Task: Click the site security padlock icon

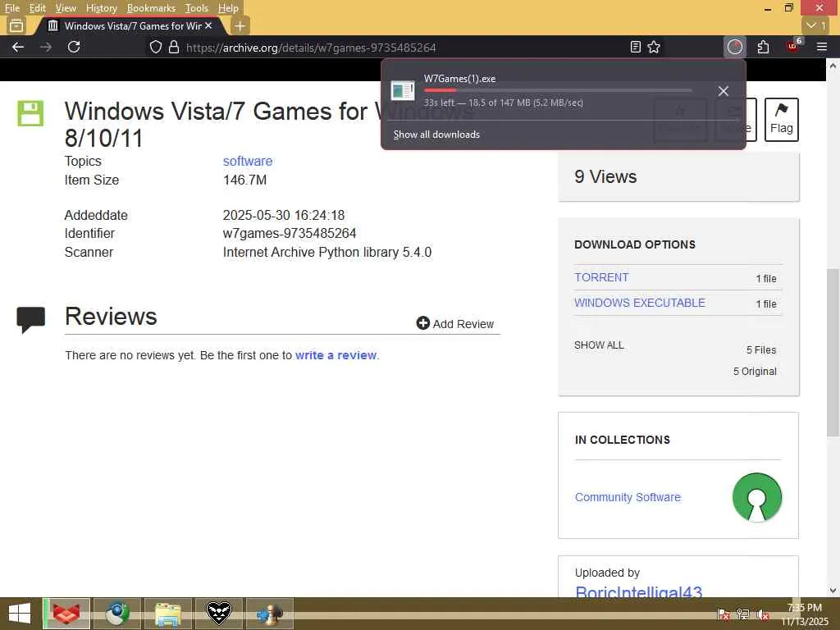Action: [174, 47]
